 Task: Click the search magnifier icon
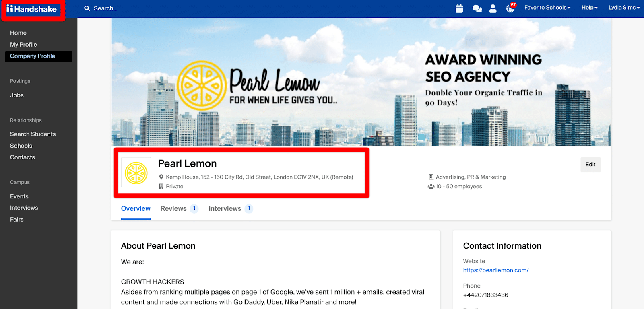(x=87, y=8)
